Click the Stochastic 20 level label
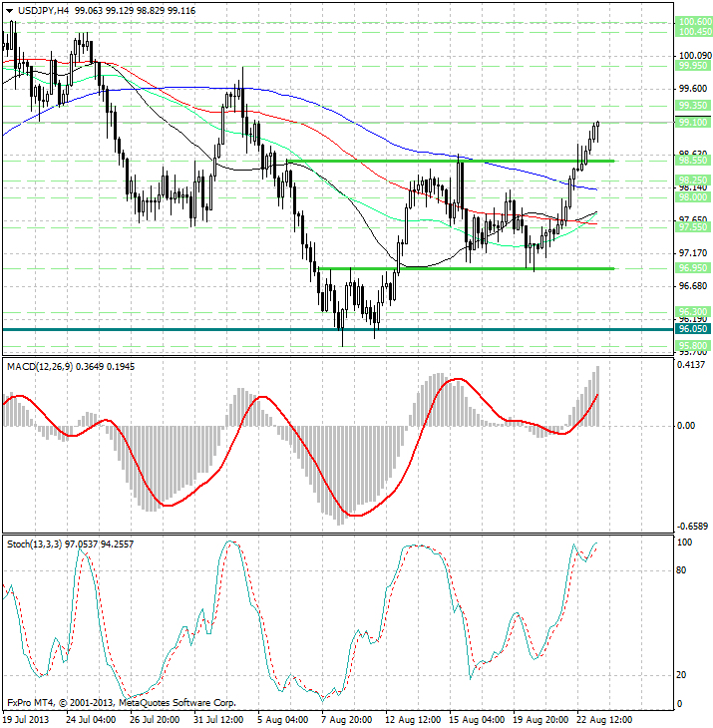The height and width of the screenshot is (728, 713). [680, 675]
